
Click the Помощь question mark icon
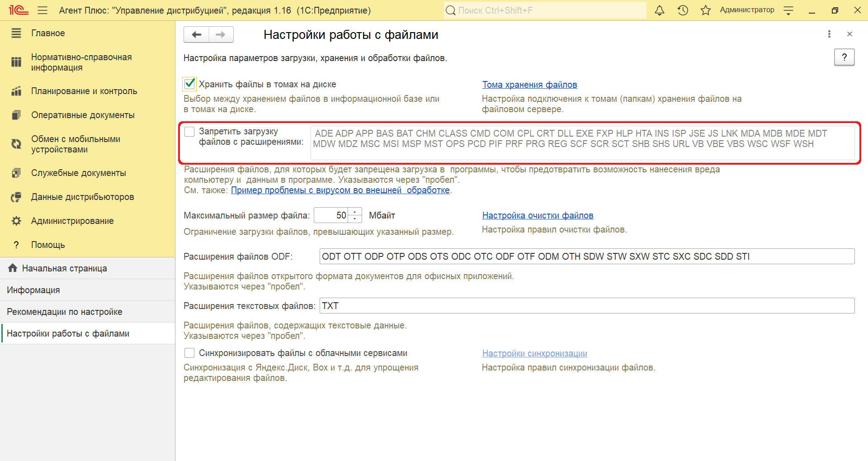16,245
